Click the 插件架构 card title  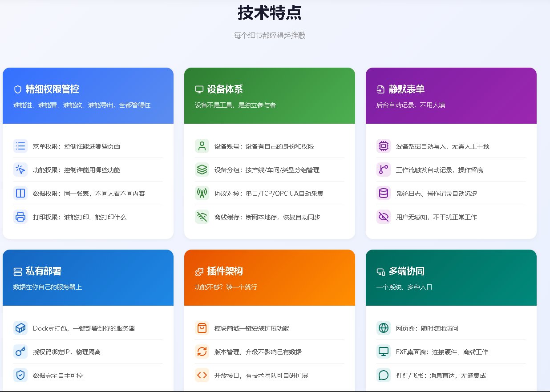(225, 271)
